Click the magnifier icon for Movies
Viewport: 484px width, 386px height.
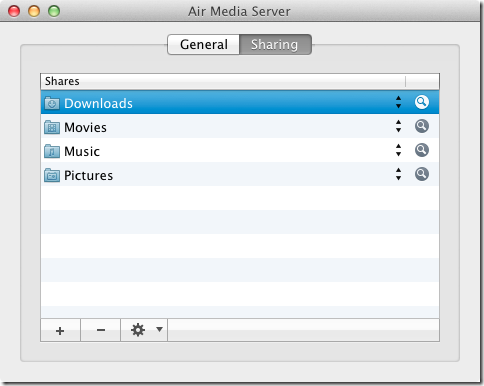[x=422, y=126]
